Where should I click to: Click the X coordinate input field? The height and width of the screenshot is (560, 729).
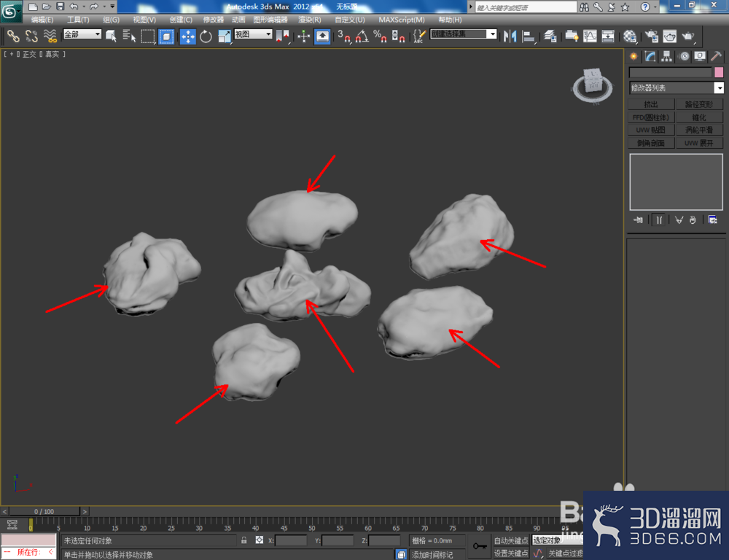pyautogui.click(x=291, y=540)
